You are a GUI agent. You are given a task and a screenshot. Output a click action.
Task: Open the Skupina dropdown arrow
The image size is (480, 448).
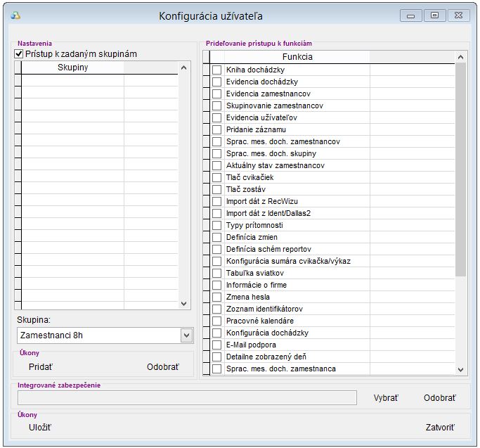click(x=186, y=335)
